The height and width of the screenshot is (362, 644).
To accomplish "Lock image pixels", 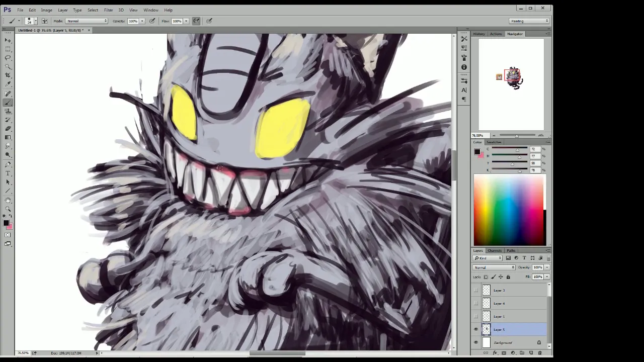I will point(493,277).
